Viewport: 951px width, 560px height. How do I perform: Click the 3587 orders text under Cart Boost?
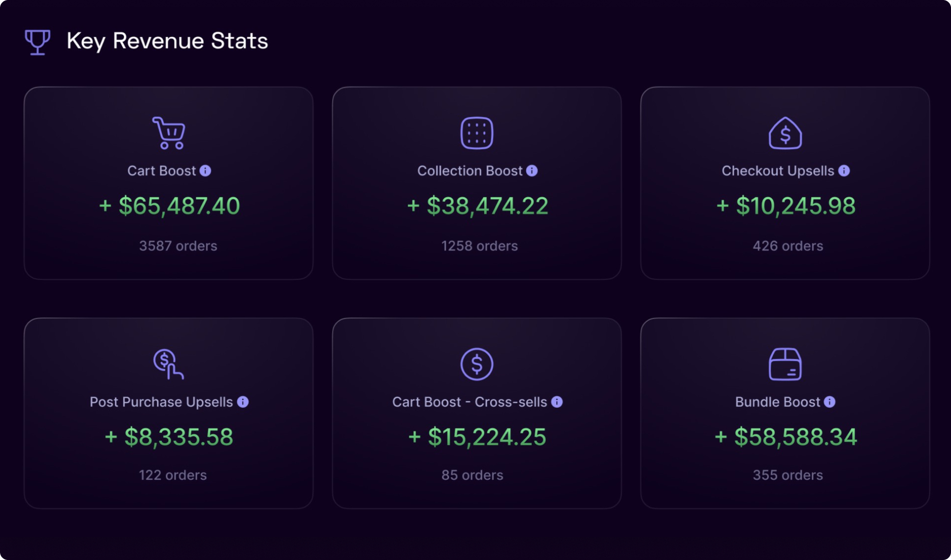click(178, 246)
